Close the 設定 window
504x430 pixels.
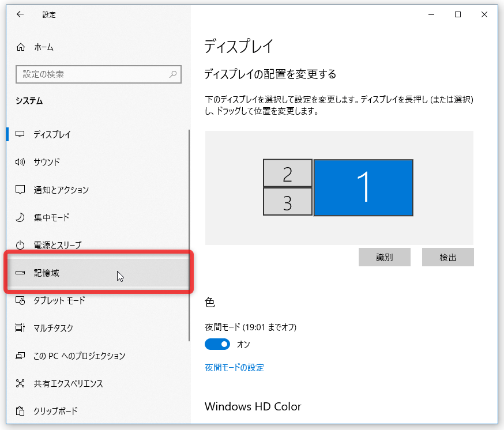484,14
